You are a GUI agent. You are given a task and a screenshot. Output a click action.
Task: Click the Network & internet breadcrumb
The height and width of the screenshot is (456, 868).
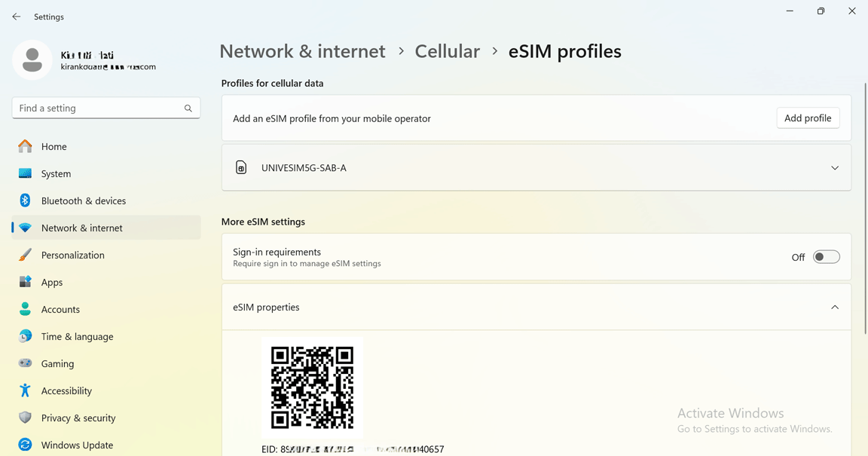pos(302,51)
